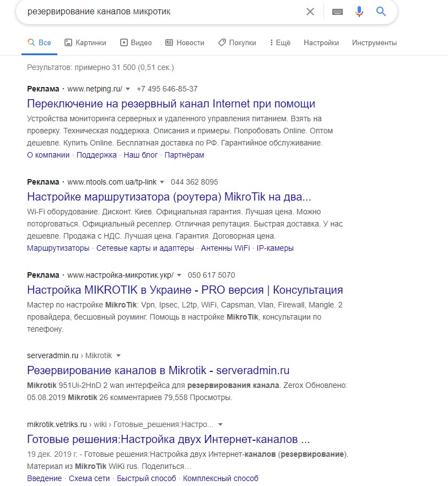
Task: Expand the arrow next to www.ntools.com.ua/tp-link
Action: coord(162,182)
